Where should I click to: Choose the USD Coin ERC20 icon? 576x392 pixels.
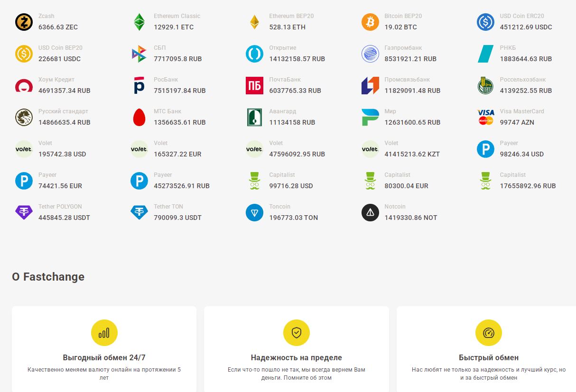(485, 22)
